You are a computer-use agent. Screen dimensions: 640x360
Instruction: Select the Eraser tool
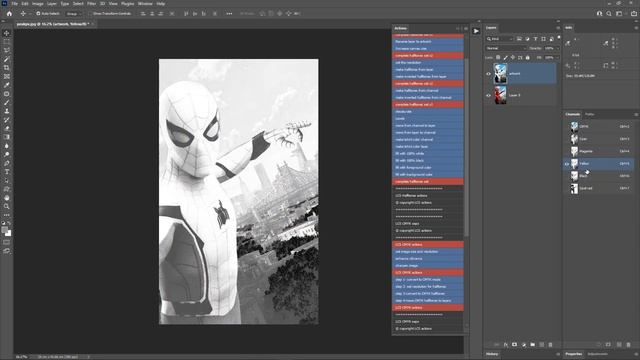(7, 129)
